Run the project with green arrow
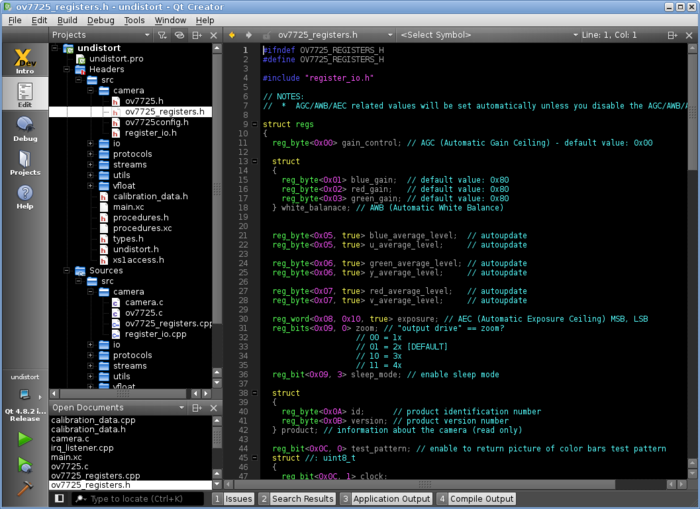Viewport: 700px width, 509px height. coord(25,439)
